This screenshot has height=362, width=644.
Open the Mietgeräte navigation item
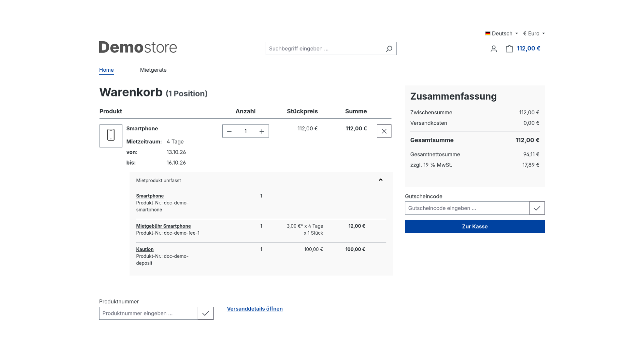(153, 70)
